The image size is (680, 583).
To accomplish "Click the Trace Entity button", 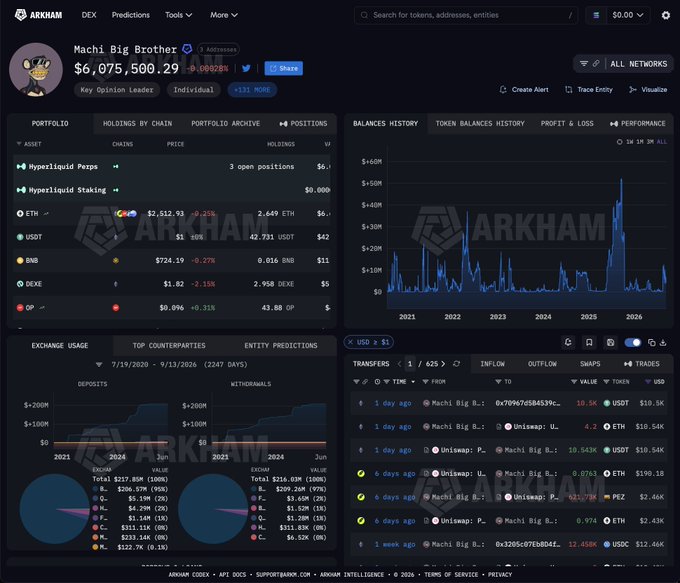I will point(589,89).
